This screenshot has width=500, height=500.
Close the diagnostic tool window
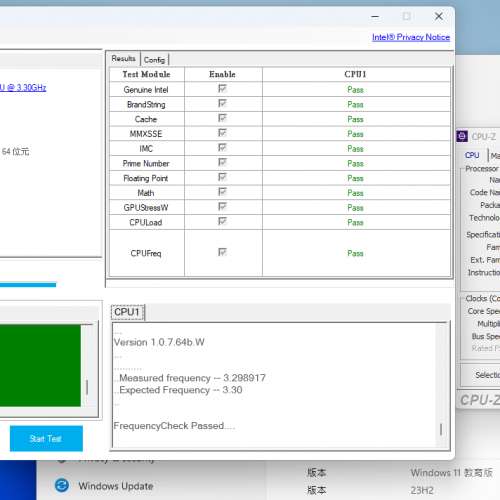point(439,16)
